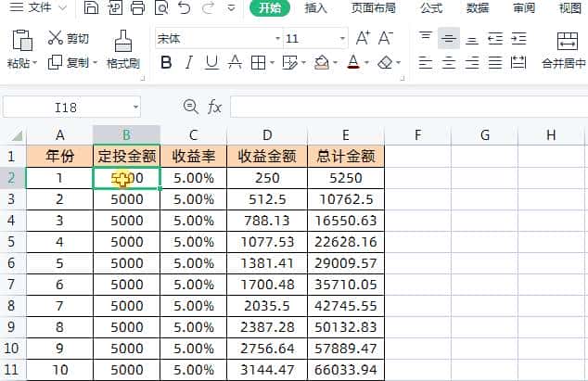Activate the 格式刷 format painter
588x381 pixels.
pos(123,49)
